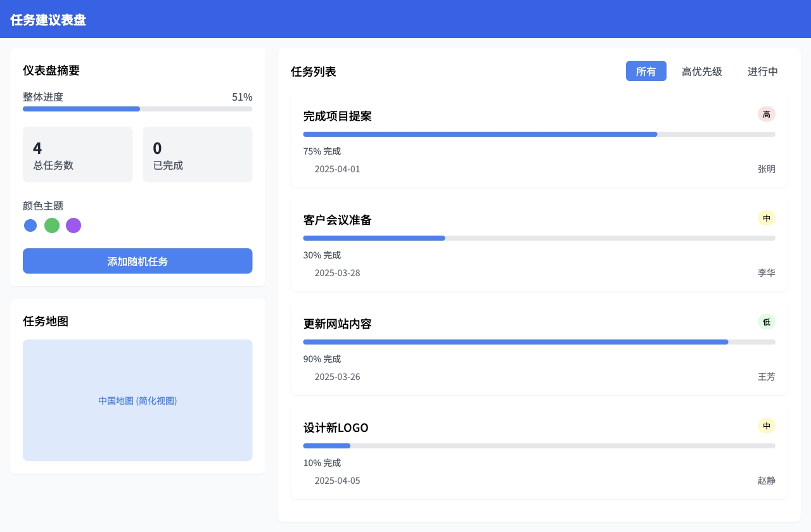Screen dimensions: 811x532
Task: Click the 添加随机任务 button
Action: pyautogui.click(x=137, y=261)
